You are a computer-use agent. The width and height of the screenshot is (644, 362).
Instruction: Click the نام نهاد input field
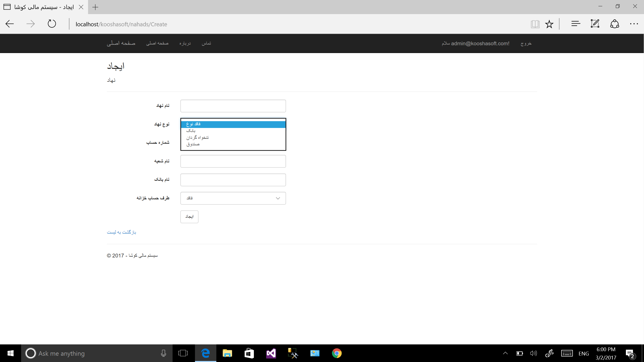pos(233,106)
